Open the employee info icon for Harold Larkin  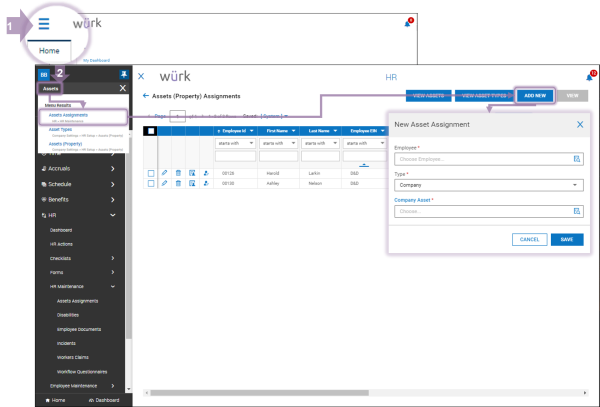206,173
